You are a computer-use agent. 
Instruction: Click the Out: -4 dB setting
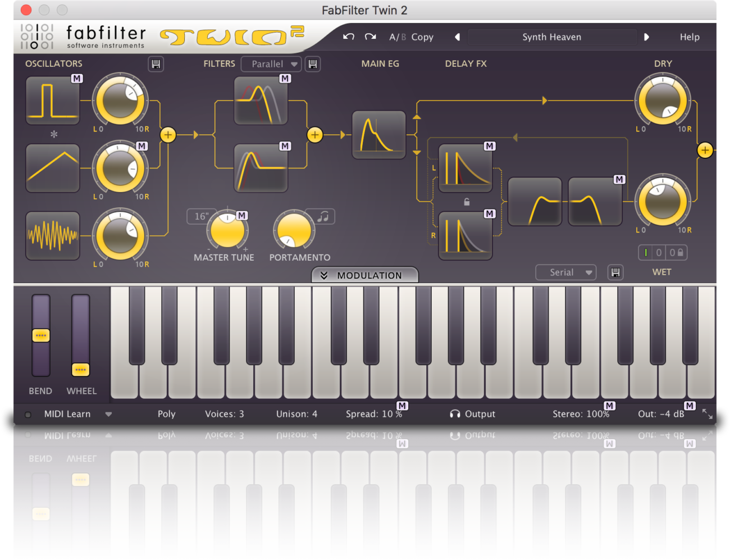pos(661,414)
